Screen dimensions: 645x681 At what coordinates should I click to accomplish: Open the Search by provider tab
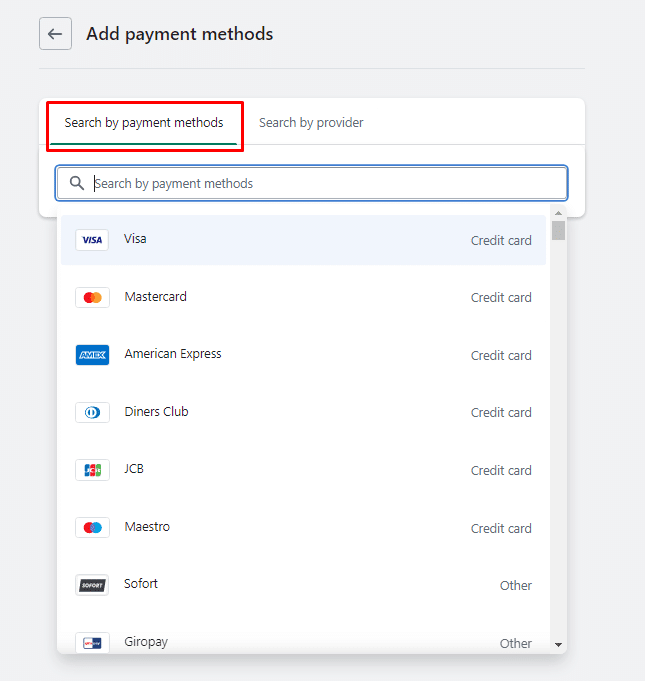311,123
